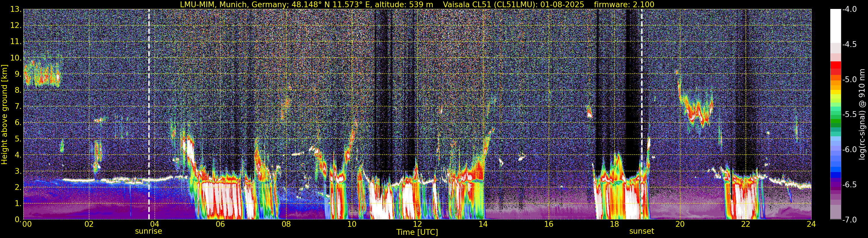Click the dashed white sunrise marker line

pyautogui.click(x=149, y=114)
